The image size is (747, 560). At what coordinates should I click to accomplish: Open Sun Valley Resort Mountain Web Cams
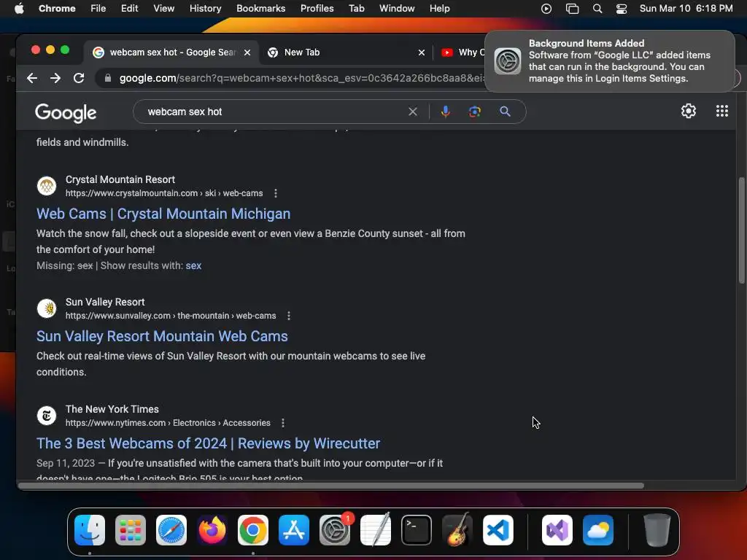[x=162, y=336]
